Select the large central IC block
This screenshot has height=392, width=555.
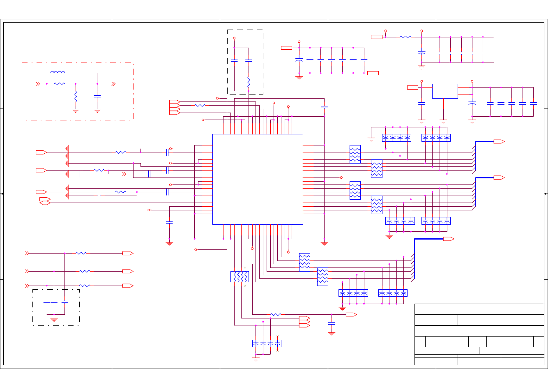[258, 179]
